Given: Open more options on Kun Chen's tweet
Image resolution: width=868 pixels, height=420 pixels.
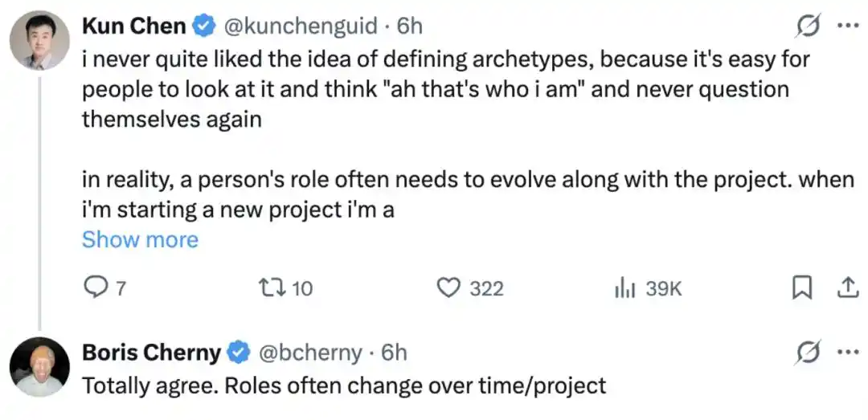Looking at the screenshot, I should click(x=848, y=27).
